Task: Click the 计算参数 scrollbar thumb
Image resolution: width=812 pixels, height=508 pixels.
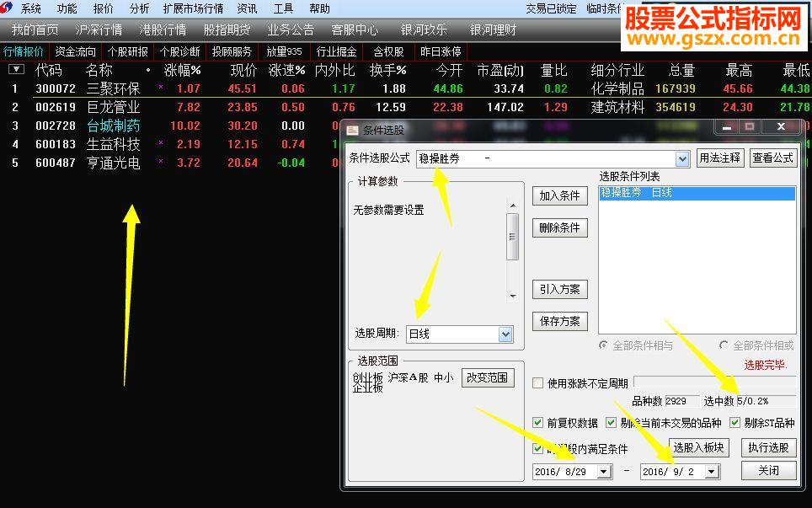Action: 513,237
